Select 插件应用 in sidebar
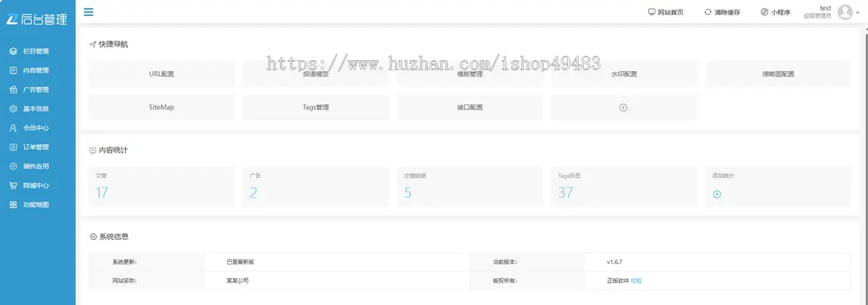The image size is (868, 305). 38,166
